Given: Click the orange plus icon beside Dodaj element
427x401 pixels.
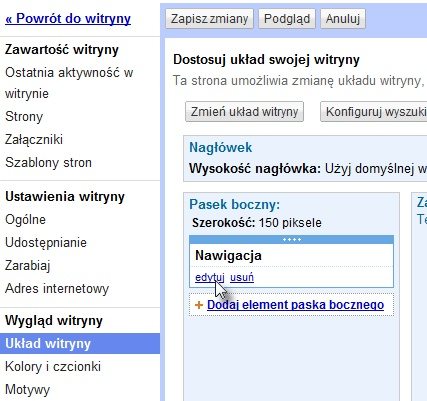Looking at the screenshot, I should 199,305.
